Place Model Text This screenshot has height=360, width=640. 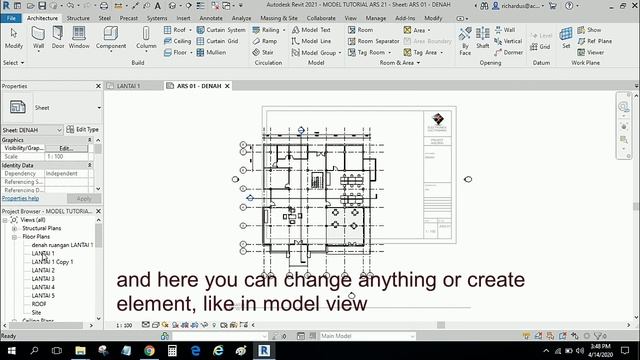click(x=311, y=30)
